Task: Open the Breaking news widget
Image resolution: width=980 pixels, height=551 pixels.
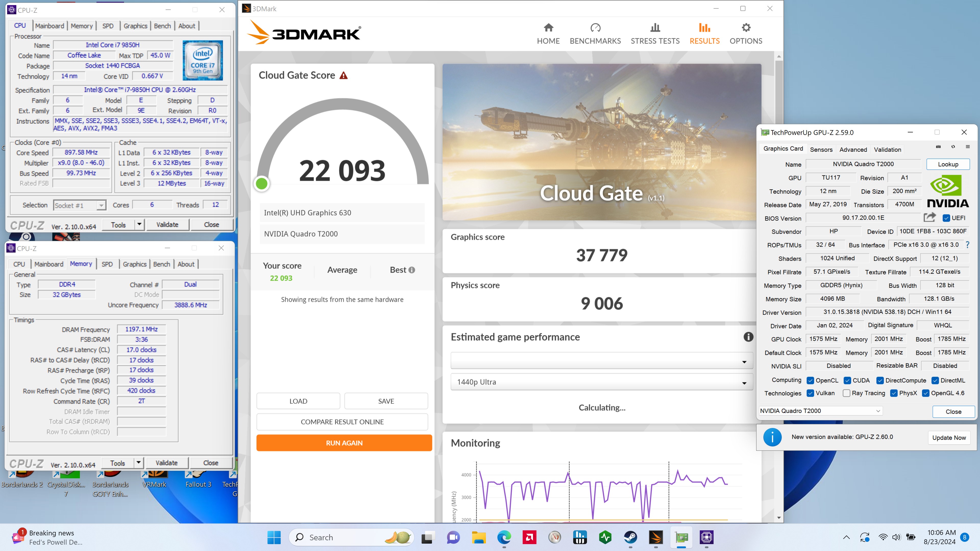Action: [47, 537]
